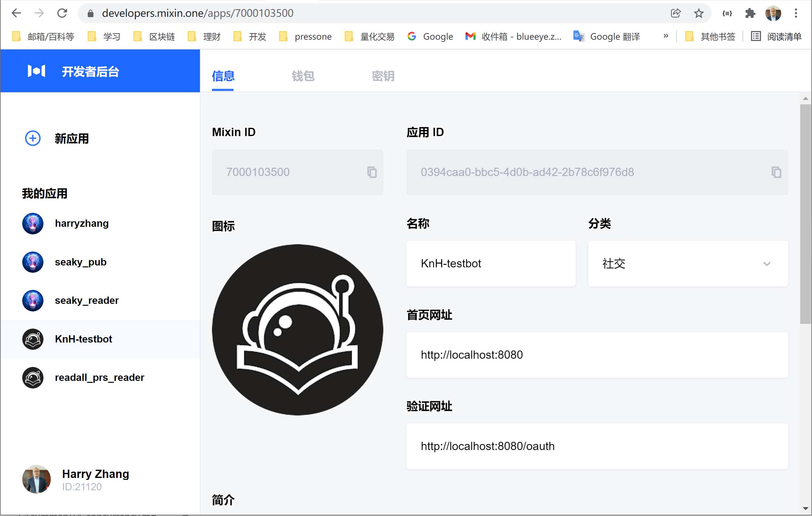The image size is (812, 516).
Task: Open the 区块链 bookmark folder
Action: click(x=155, y=36)
